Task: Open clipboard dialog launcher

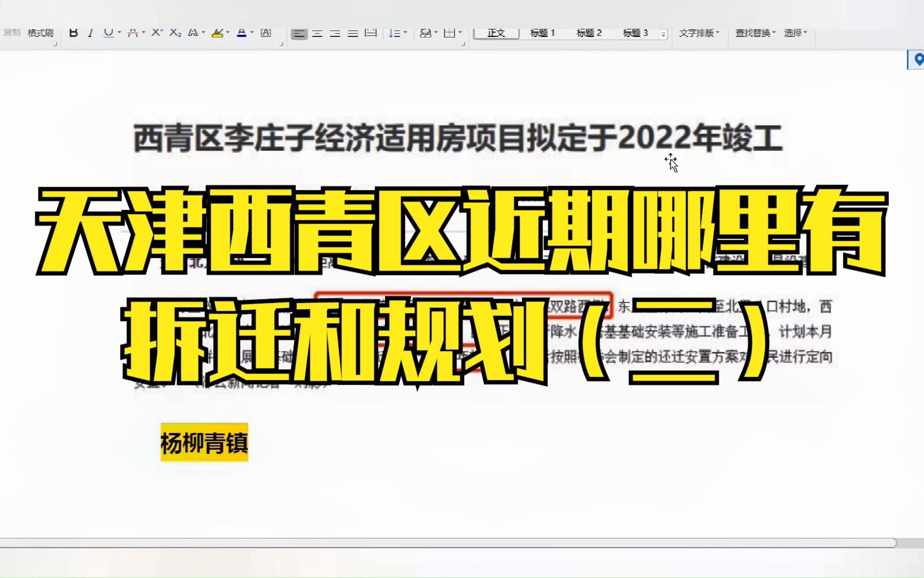Action: [55, 44]
